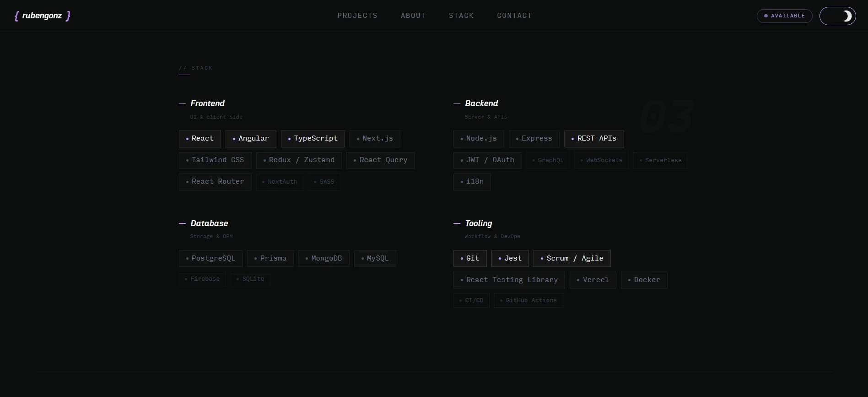
Task: Click the MongoDB tag
Action: click(323, 258)
